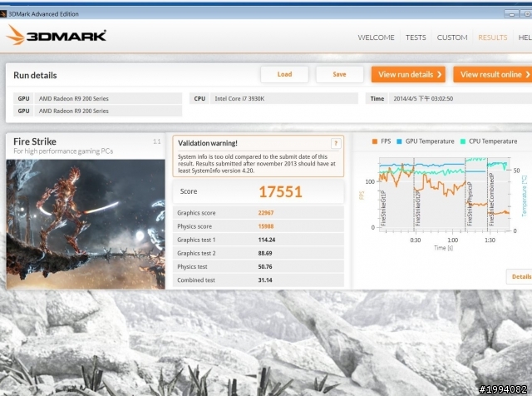Click the performance graph chart

click(x=444, y=195)
